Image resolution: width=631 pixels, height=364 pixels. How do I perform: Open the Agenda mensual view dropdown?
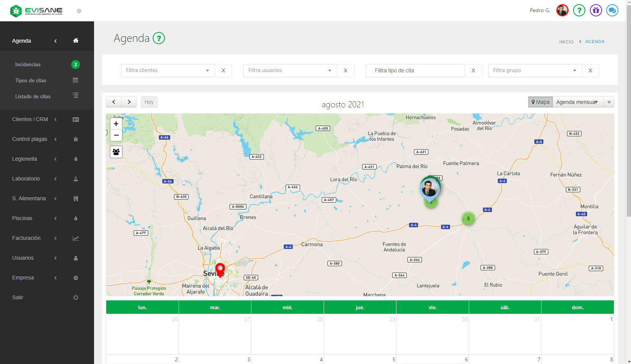(577, 102)
